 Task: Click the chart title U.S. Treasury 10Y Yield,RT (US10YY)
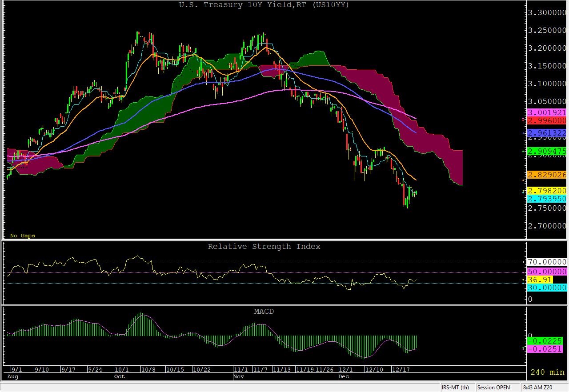pos(264,5)
